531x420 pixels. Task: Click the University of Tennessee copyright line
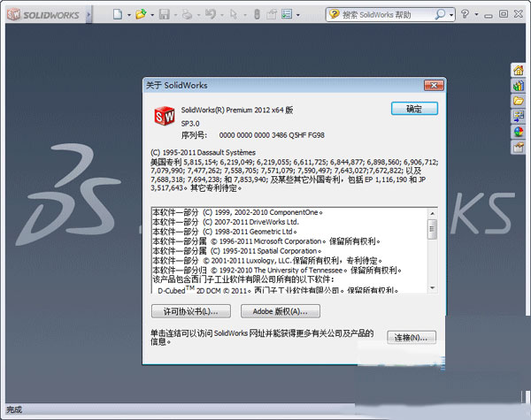point(277,270)
